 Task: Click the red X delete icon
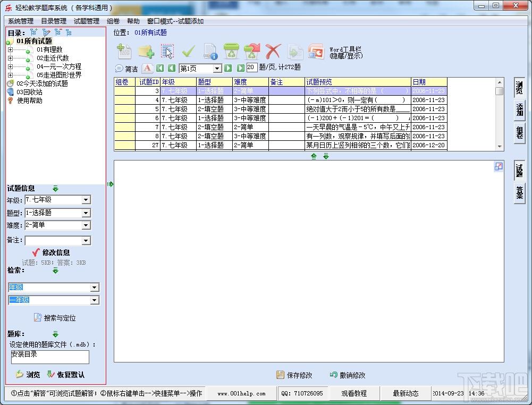(273, 52)
